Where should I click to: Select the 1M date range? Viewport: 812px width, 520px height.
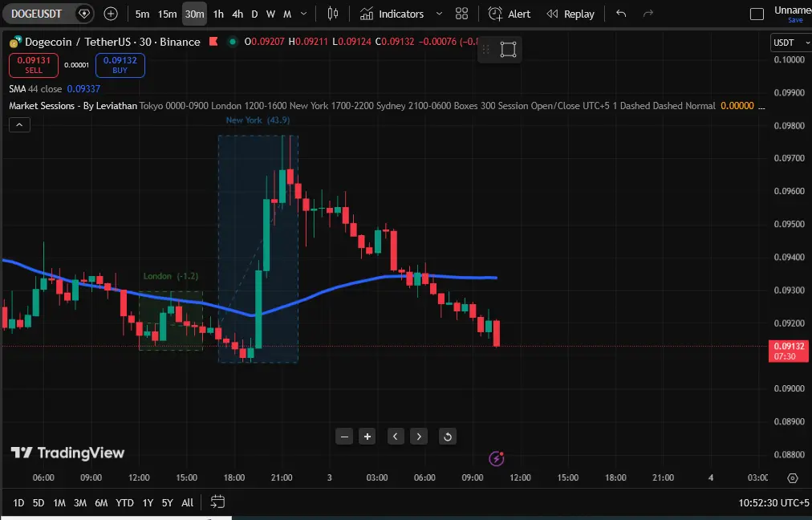59,503
